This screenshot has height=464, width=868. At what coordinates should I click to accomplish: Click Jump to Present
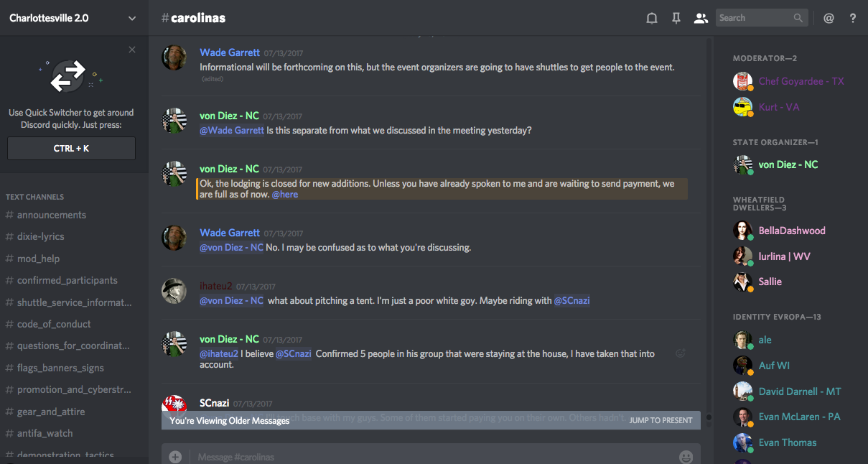[x=661, y=420]
